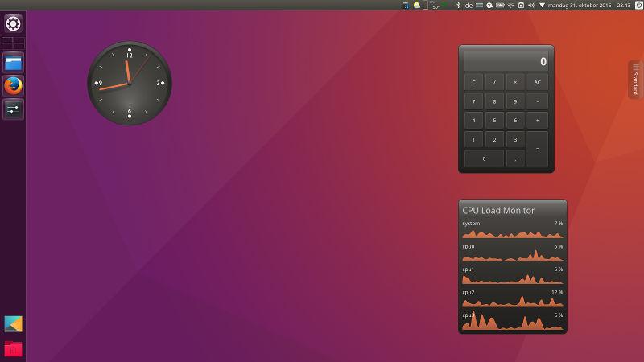The height and width of the screenshot is (362, 644).
Task: Click the application launcher icon at the dock top
Action: point(13,23)
